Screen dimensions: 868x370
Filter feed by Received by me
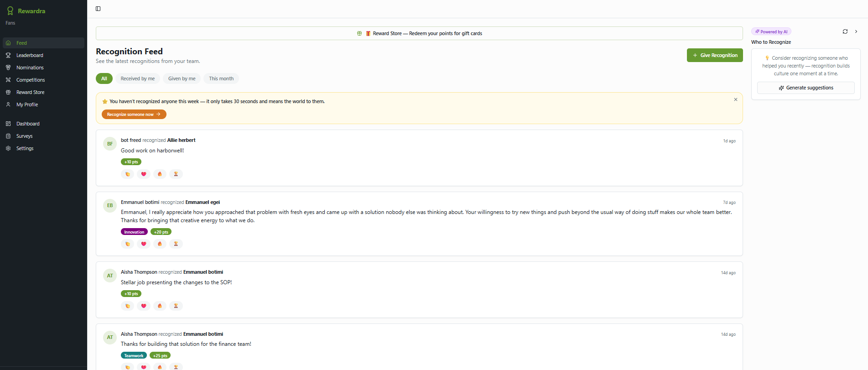pos(138,78)
